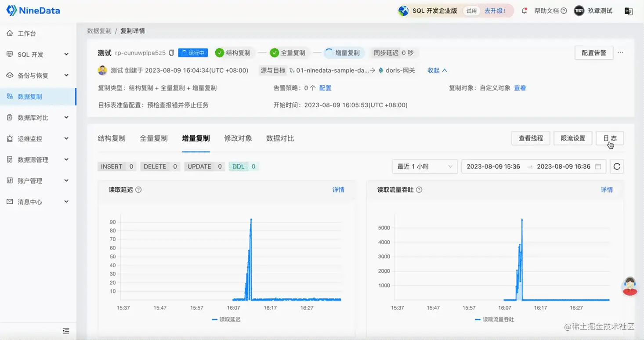644x340 pixels.
Task: Click the NineData logo
Action: (33, 11)
